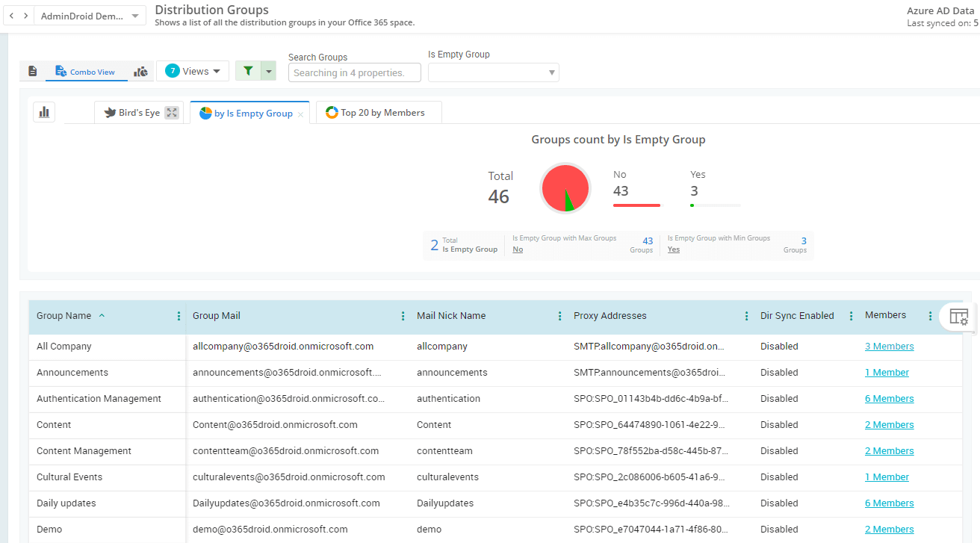Open 3 Members link for All Company
Viewport: 980px width, 543px height.
[x=889, y=347]
